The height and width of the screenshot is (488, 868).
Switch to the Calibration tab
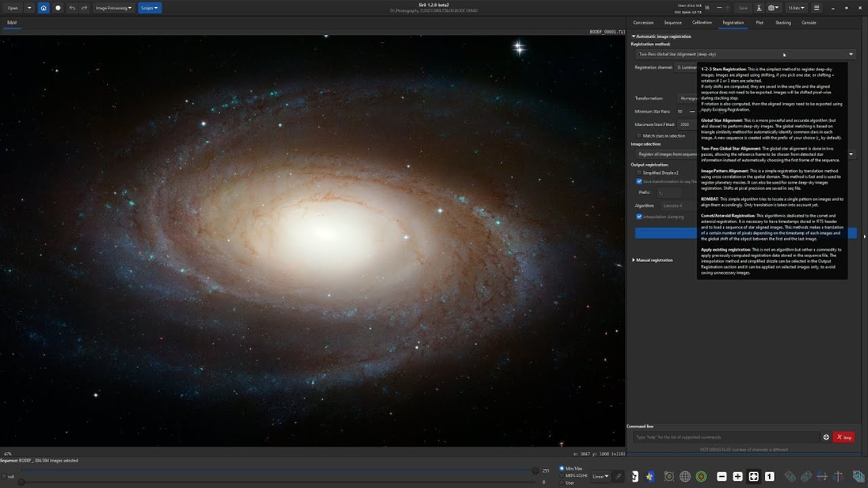point(702,22)
